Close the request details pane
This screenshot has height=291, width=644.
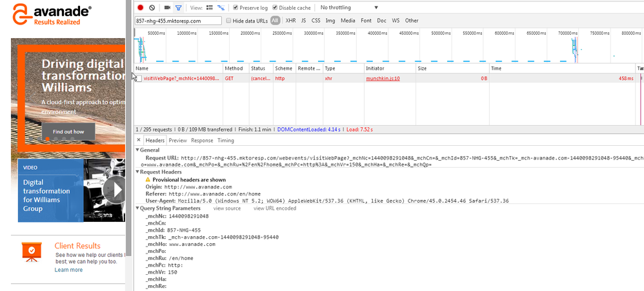(x=139, y=140)
